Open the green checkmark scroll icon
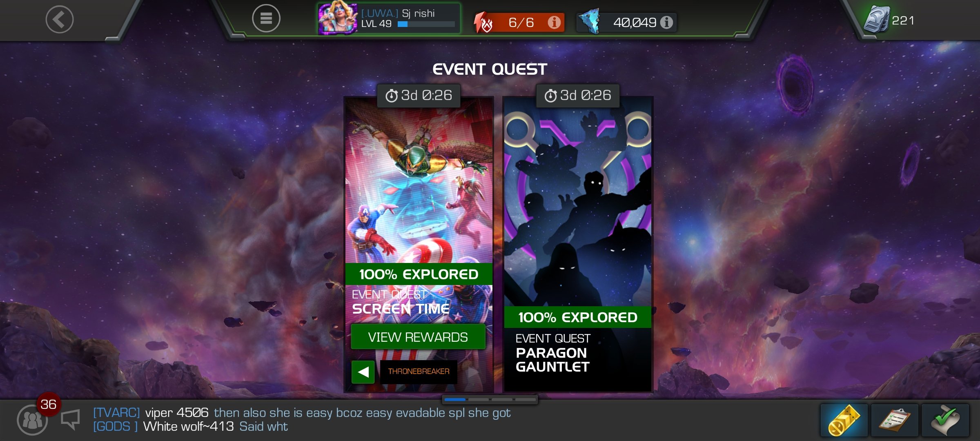 945,420
